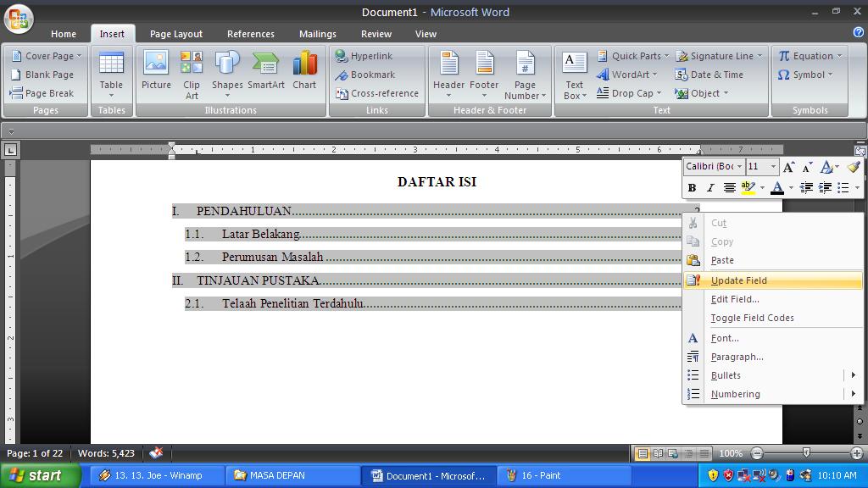Open Quick Parts dropdown
The width and height of the screenshot is (868, 488).
pyautogui.click(x=632, y=56)
